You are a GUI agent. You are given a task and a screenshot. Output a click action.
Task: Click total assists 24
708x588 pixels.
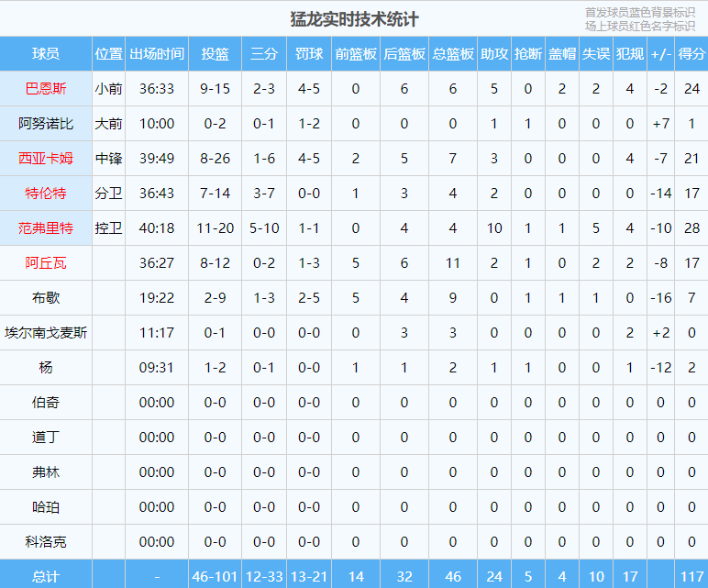(494, 576)
